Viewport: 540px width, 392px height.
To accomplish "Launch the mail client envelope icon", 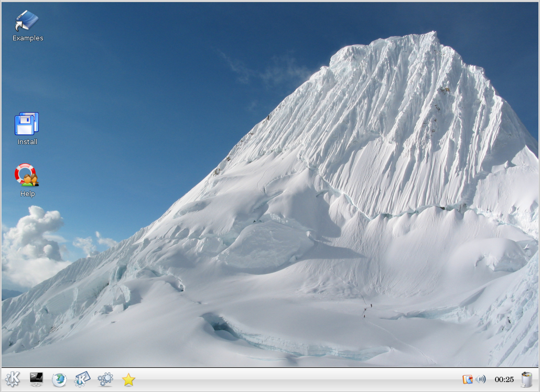I will point(82,379).
